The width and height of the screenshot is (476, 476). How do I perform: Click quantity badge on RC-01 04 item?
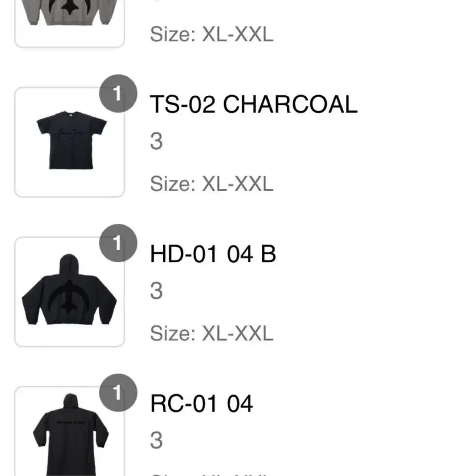(x=118, y=393)
